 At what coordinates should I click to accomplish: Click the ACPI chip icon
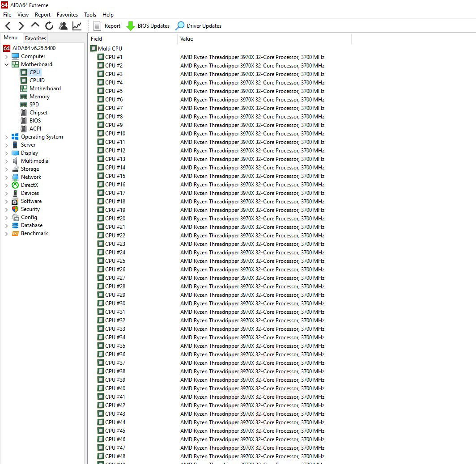(x=24, y=129)
